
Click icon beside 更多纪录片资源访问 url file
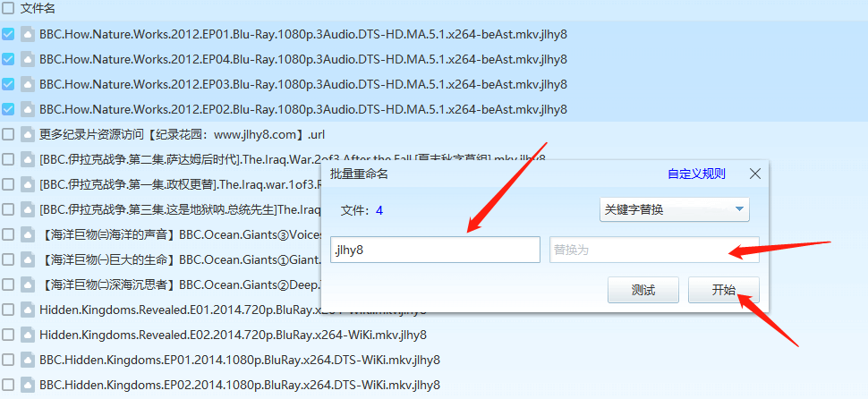(x=28, y=135)
